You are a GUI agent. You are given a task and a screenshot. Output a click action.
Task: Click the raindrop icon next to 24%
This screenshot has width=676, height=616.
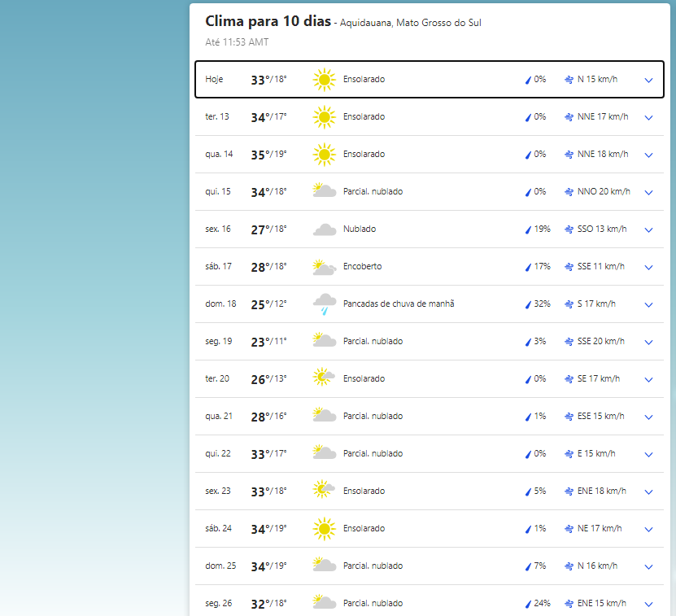528,604
